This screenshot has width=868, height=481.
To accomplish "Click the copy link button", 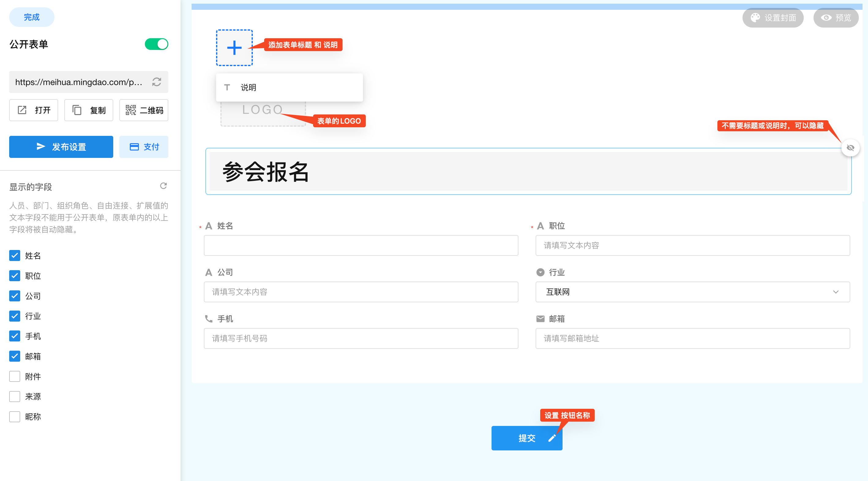I will (x=89, y=110).
